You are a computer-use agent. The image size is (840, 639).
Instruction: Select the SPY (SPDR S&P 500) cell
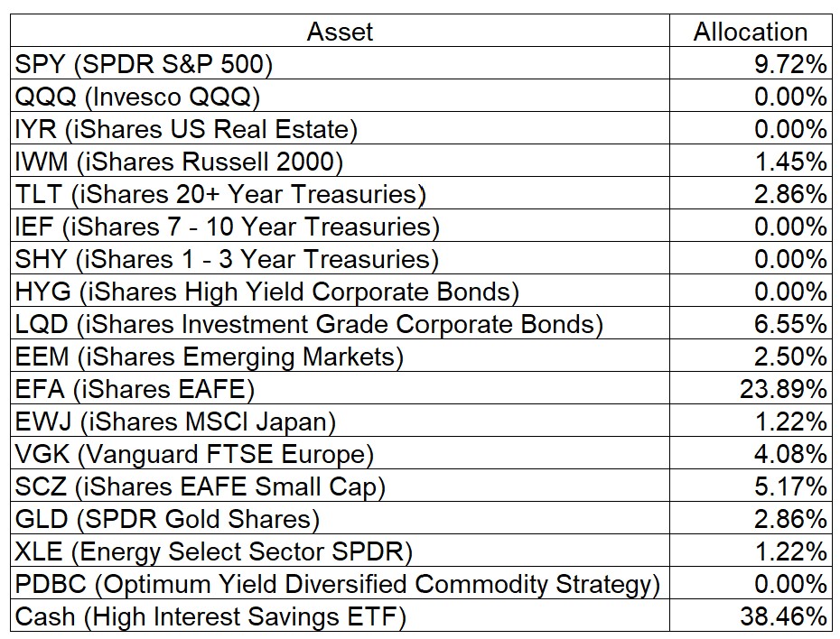[x=145, y=64]
